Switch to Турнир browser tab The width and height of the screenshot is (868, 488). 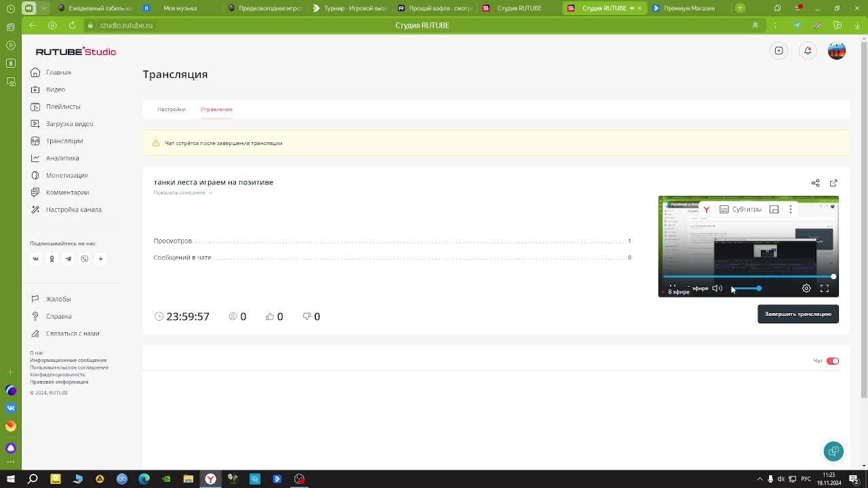click(351, 8)
